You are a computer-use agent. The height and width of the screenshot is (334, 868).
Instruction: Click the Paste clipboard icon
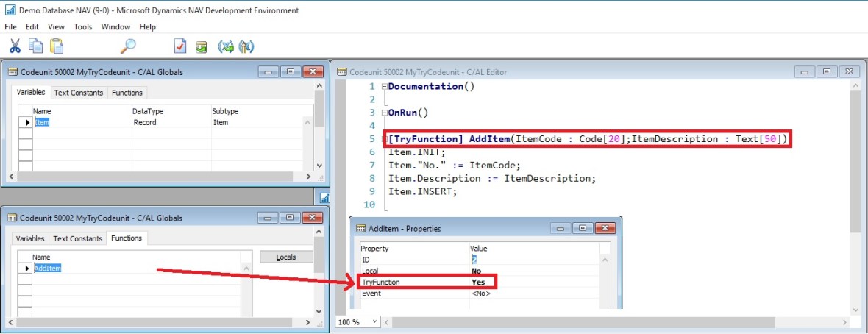click(57, 46)
